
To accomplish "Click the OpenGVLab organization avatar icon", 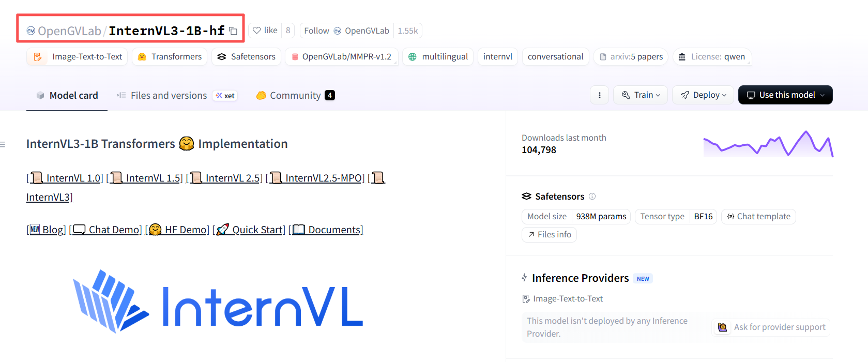I will click(31, 31).
